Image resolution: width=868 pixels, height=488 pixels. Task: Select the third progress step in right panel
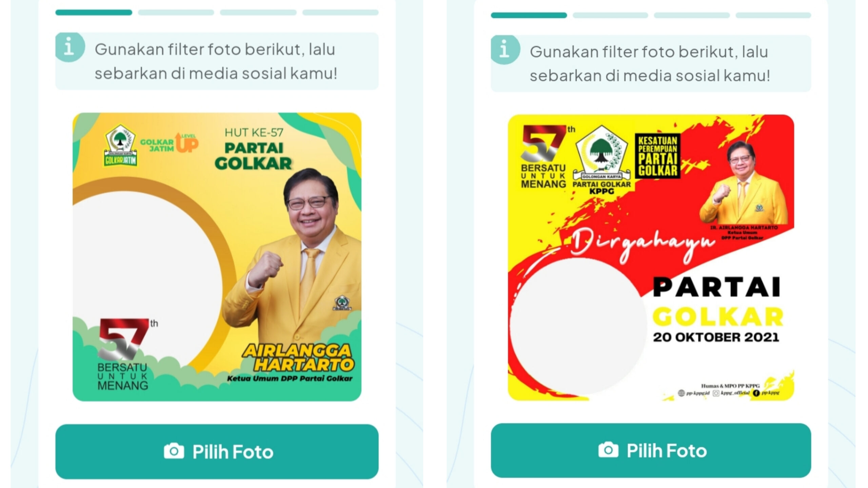[x=692, y=15]
